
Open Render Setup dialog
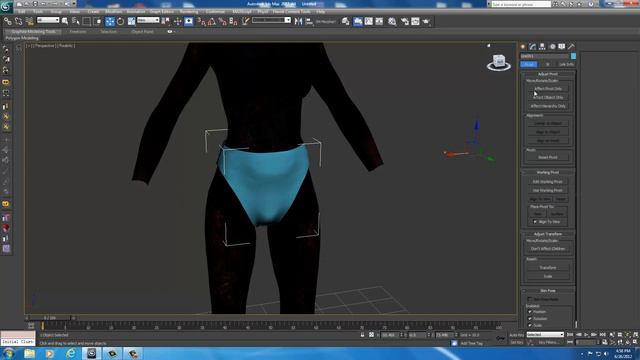pyautogui.click(x=404, y=21)
